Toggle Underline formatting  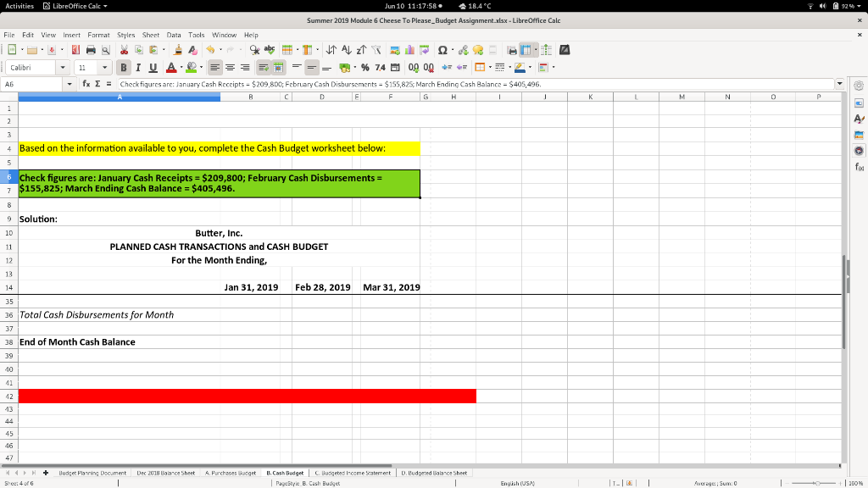coord(153,68)
